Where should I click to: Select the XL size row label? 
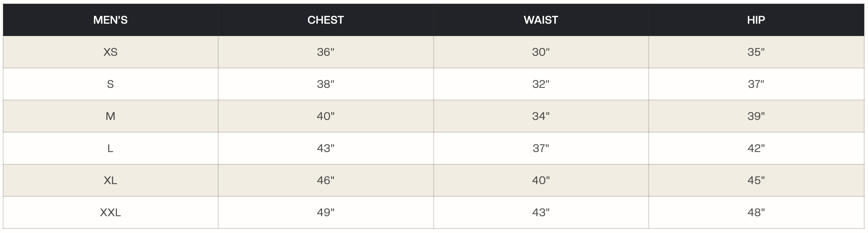click(110, 180)
